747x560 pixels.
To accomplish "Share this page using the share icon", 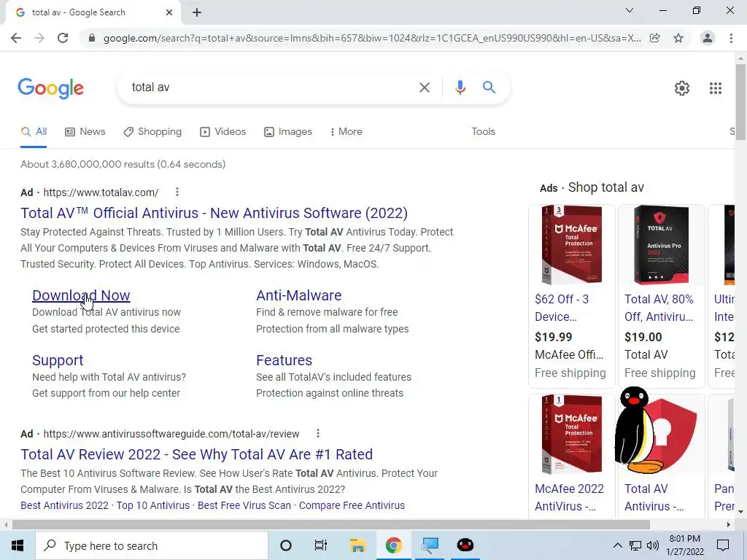I will pyautogui.click(x=655, y=38).
